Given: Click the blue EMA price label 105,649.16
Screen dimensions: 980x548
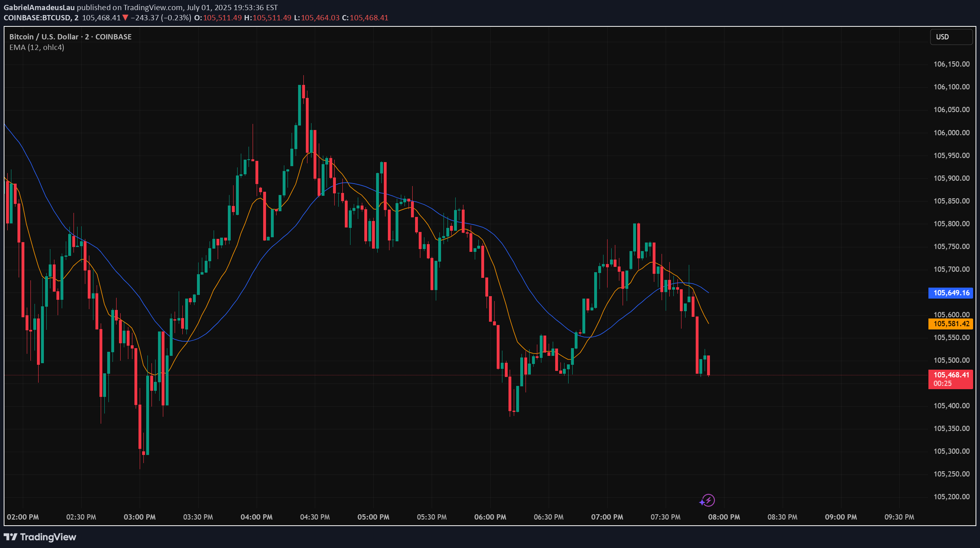Looking at the screenshot, I should [950, 293].
